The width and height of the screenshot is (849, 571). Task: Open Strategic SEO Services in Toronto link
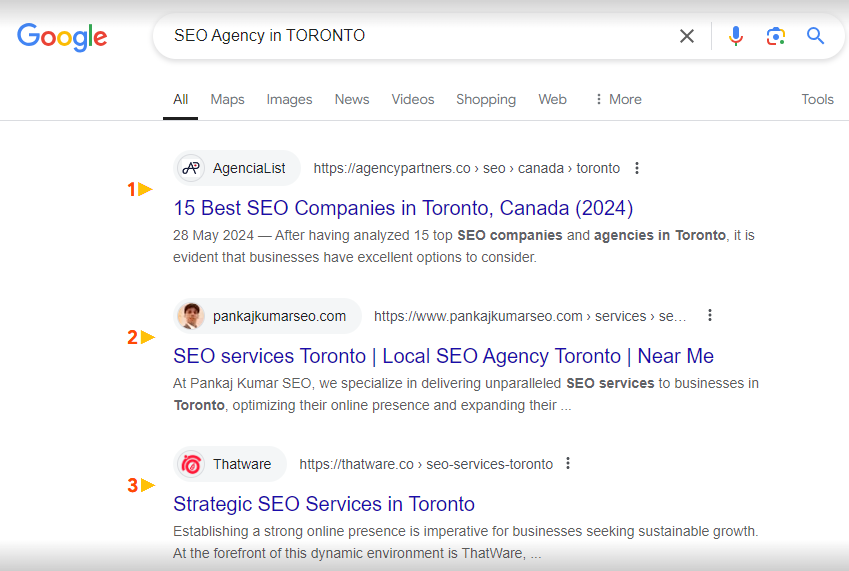tap(324, 504)
